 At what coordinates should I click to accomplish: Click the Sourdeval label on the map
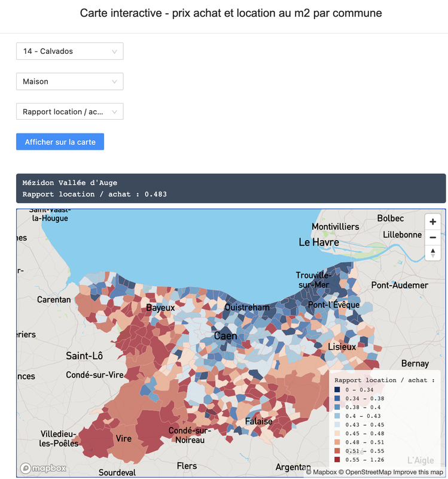coord(117,472)
